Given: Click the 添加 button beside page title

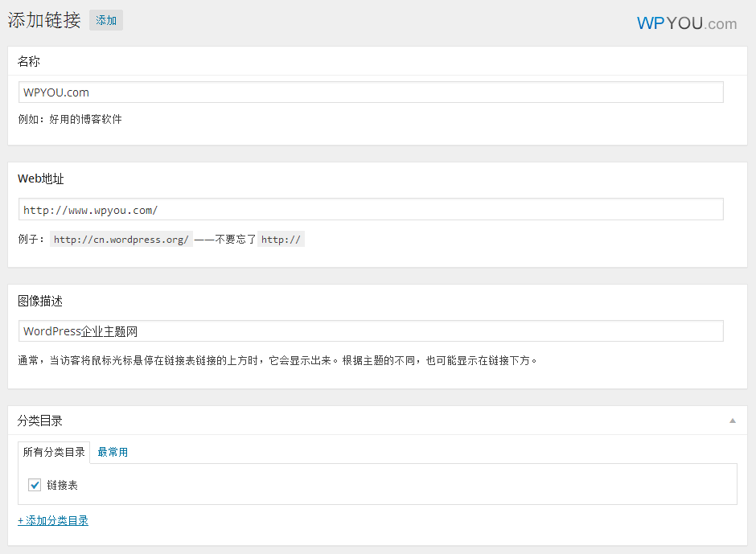Looking at the screenshot, I should (106, 20).
